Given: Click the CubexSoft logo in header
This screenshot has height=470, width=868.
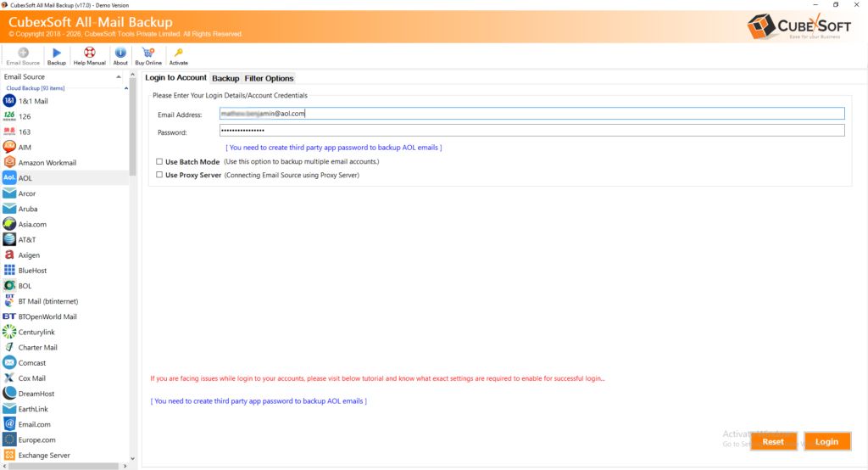Looking at the screenshot, I should 799,26.
